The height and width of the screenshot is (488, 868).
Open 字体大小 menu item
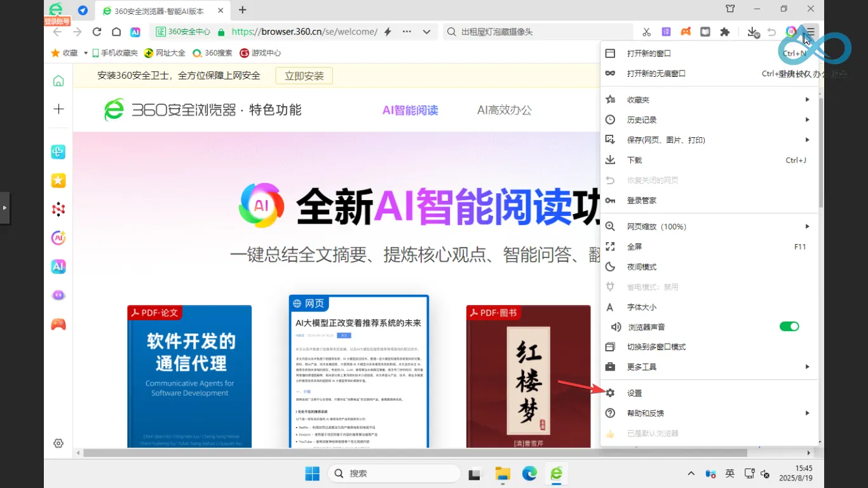pos(709,307)
